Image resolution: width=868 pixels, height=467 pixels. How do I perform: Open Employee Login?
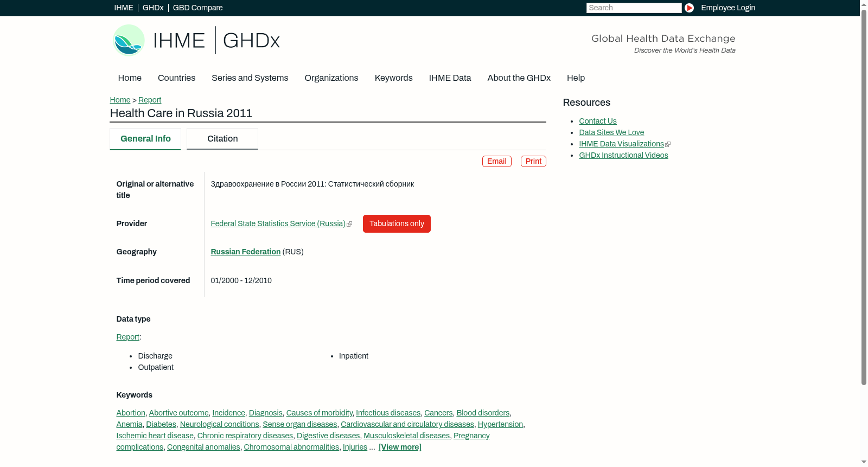728,8
